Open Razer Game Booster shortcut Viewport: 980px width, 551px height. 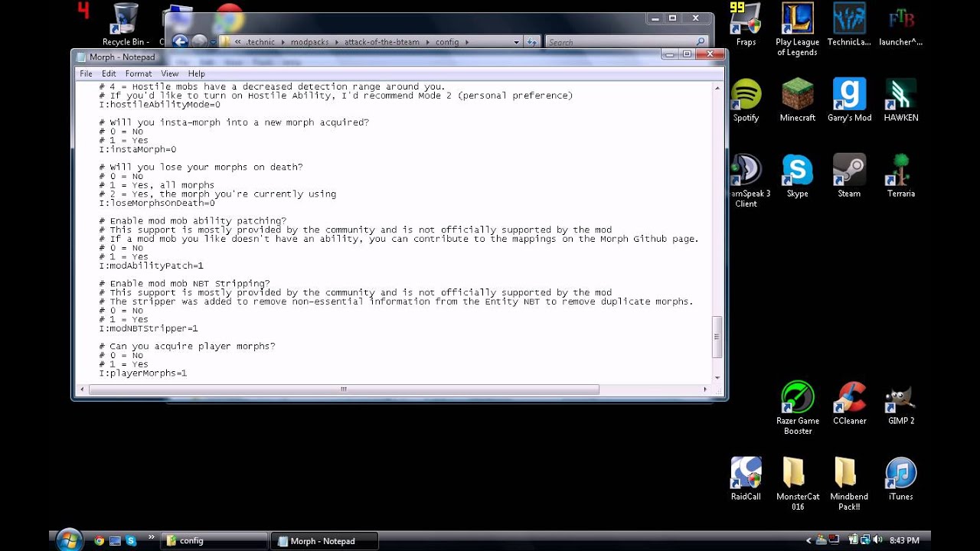coord(797,408)
